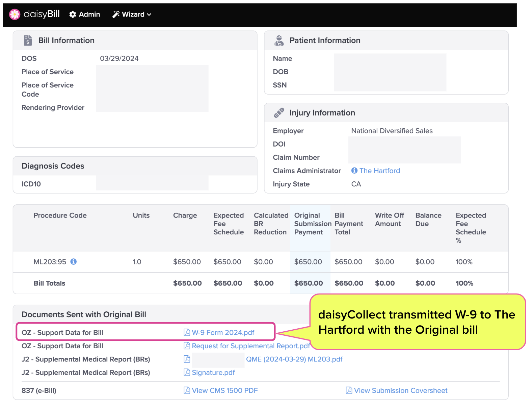Open the Admin menu
This screenshot has width=532, height=408.
point(85,15)
